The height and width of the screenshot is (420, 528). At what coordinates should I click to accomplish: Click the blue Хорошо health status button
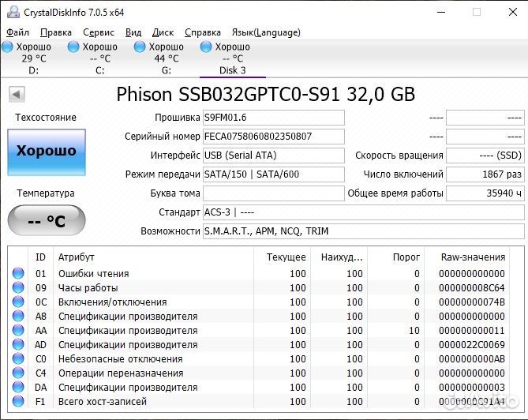click(x=47, y=152)
